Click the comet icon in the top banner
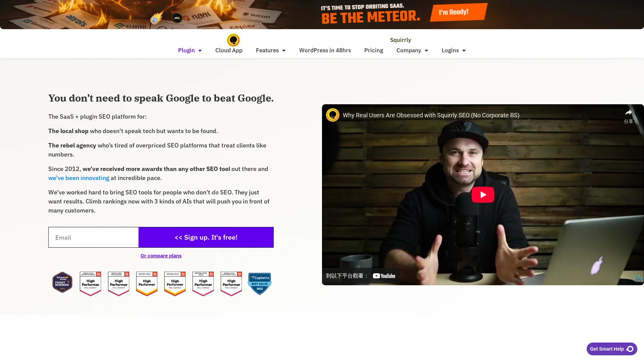 click(156, 18)
